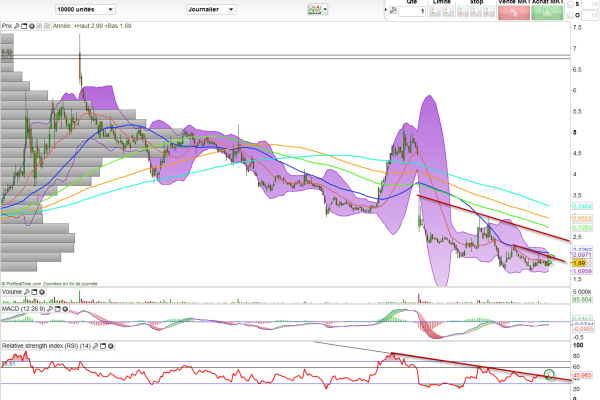Click the yellow 1,89 price label

tap(579, 263)
